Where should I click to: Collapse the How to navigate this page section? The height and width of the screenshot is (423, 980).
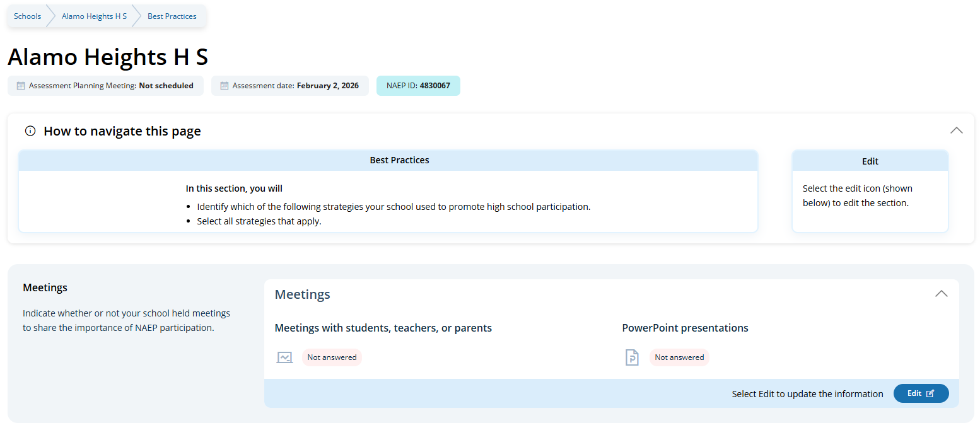click(x=956, y=130)
